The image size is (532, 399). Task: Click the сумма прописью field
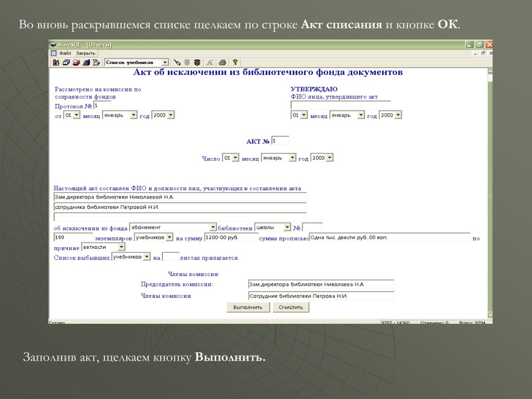point(389,237)
